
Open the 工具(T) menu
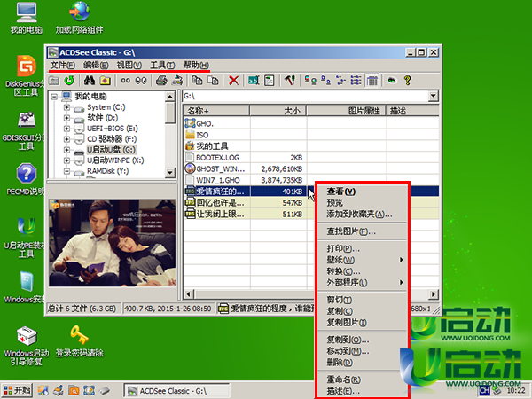tap(162, 65)
